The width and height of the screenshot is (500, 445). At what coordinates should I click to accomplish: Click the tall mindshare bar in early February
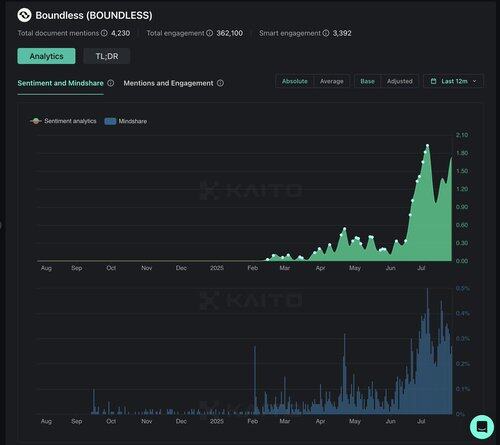(255, 380)
